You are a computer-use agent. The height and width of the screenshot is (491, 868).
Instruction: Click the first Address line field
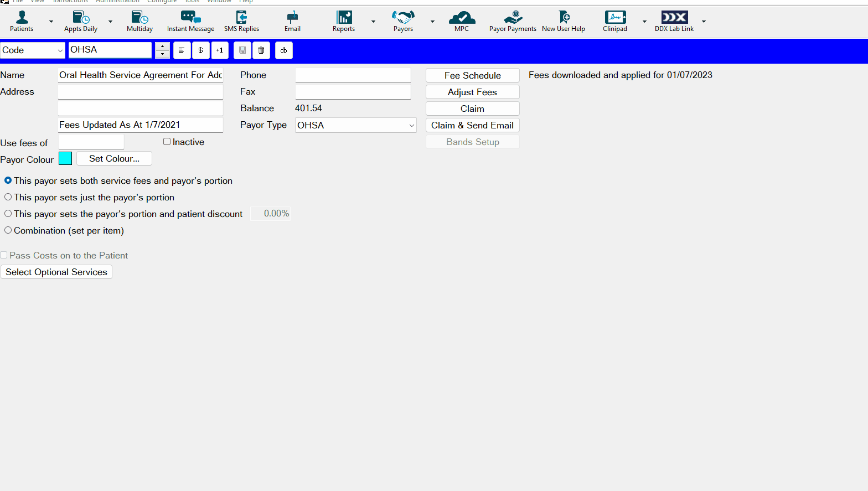[x=141, y=92]
